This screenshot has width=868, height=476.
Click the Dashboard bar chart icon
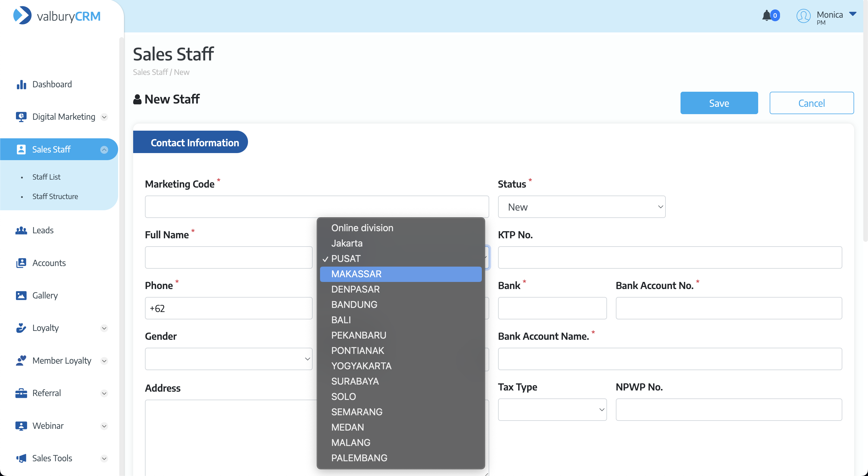tap(21, 85)
